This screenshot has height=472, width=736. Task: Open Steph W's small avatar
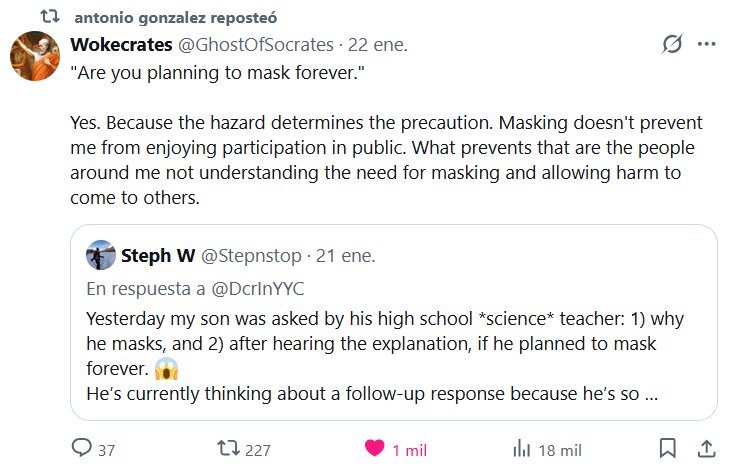[x=100, y=255]
